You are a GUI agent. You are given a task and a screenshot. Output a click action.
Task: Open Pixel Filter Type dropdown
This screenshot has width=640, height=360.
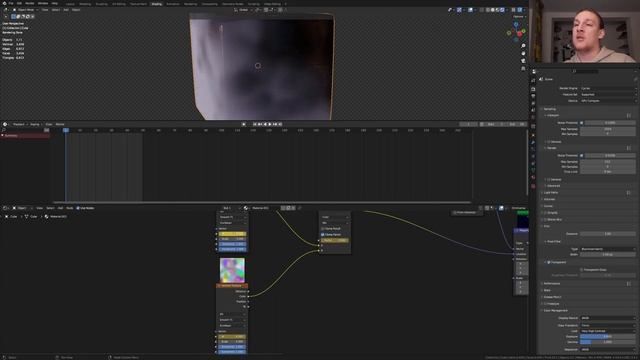pyautogui.click(x=608, y=249)
